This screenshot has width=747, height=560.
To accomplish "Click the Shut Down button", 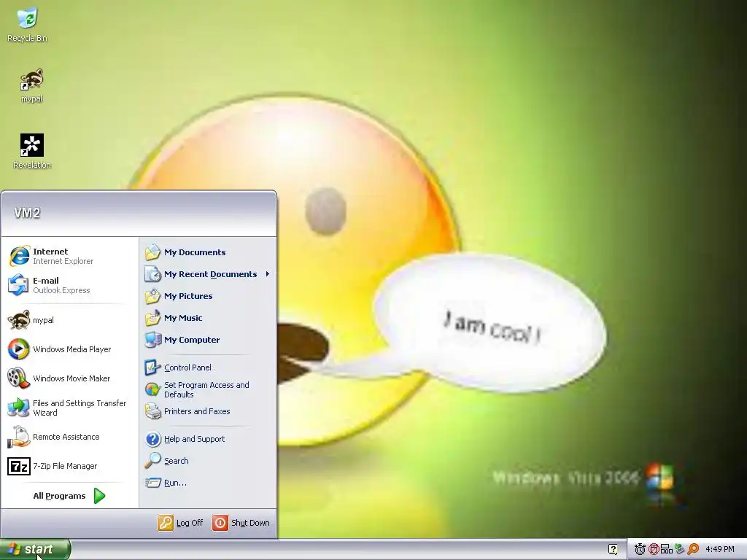I will click(241, 523).
